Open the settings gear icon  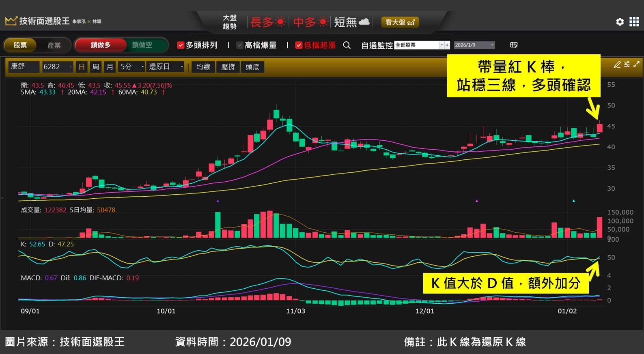(620, 22)
